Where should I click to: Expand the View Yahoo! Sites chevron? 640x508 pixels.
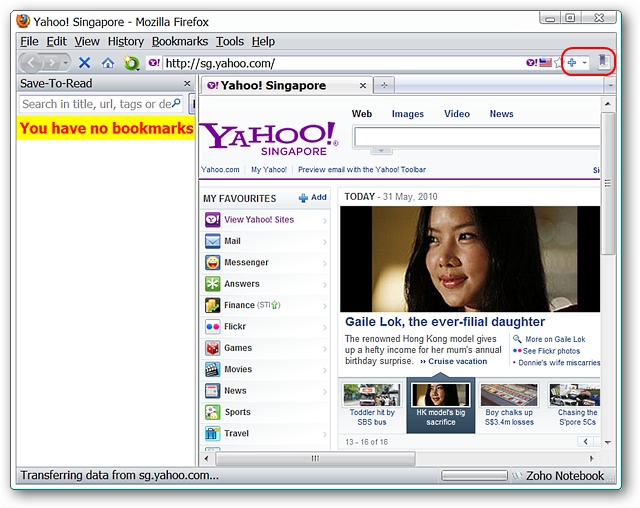(325, 220)
